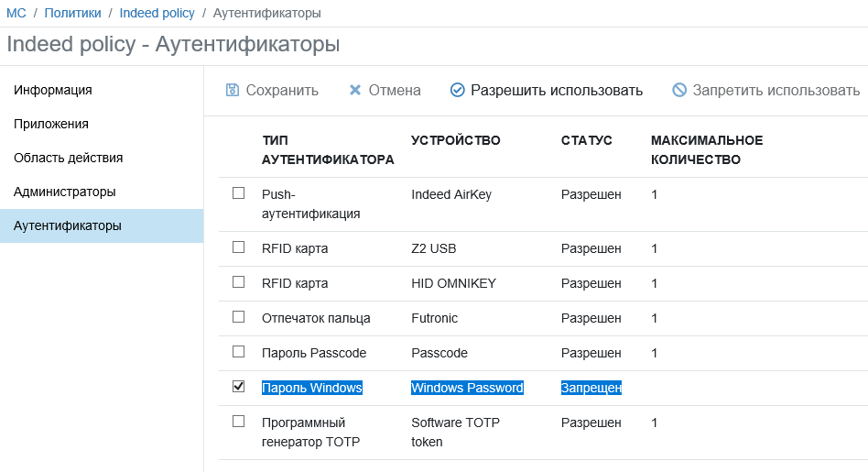This screenshot has height=472, width=868.
Task: Open the Политики breadcrumb link
Action: (72, 13)
